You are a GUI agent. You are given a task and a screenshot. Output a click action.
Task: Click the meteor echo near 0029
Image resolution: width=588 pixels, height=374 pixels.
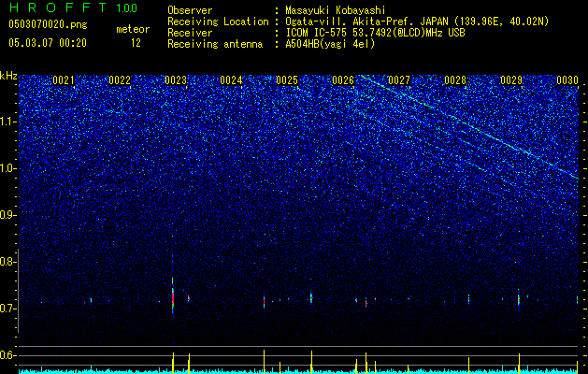pyautogui.click(x=519, y=299)
